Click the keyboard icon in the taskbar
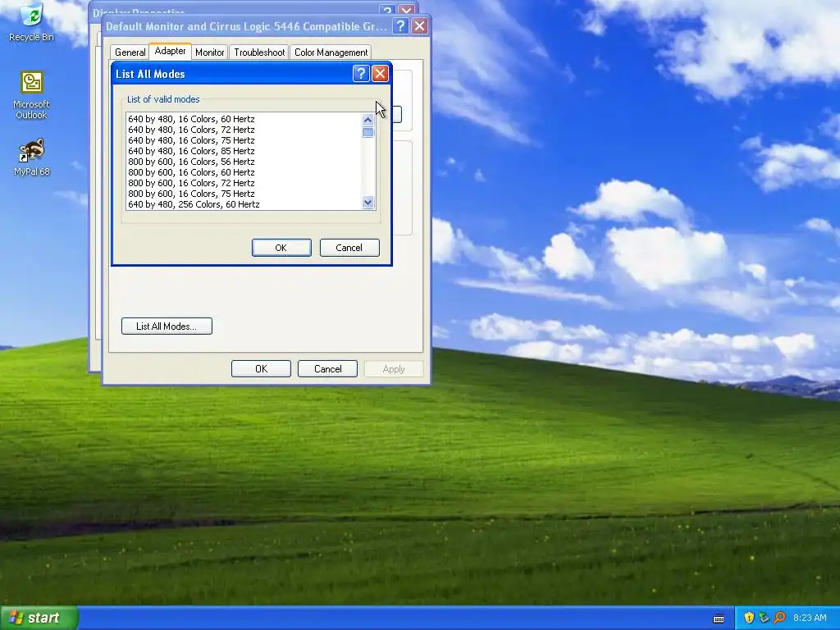Image resolution: width=840 pixels, height=630 pixels. point(719,619)
